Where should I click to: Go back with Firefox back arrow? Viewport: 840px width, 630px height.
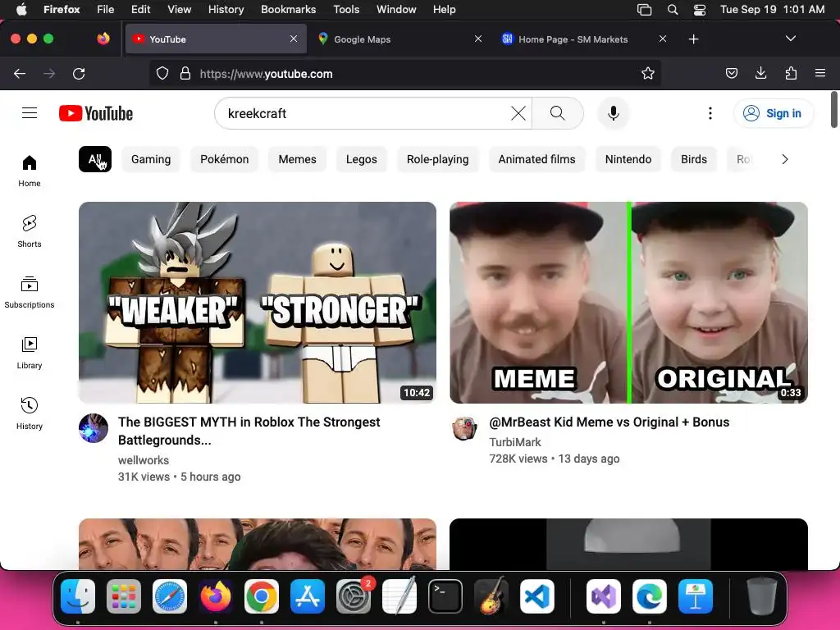[x=20, y=73]
